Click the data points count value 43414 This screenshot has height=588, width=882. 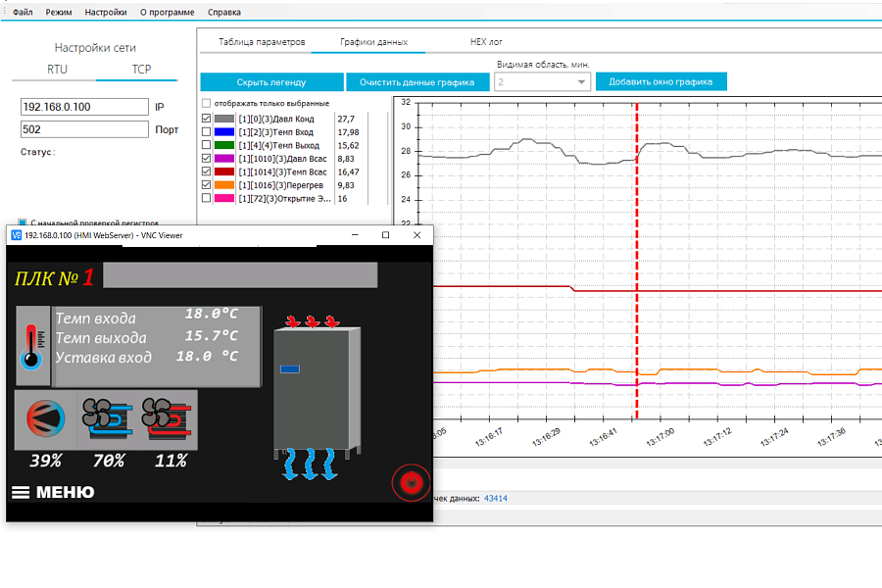(496, 498)
